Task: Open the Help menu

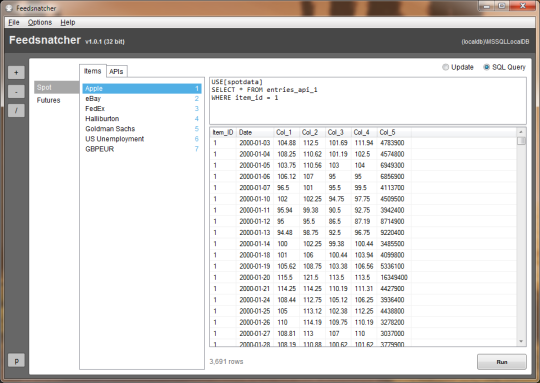Action: [x=68, y=22]
